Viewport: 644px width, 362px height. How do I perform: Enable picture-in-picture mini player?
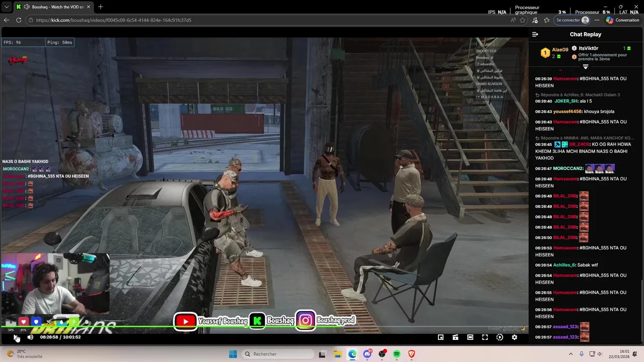point(441,337)
